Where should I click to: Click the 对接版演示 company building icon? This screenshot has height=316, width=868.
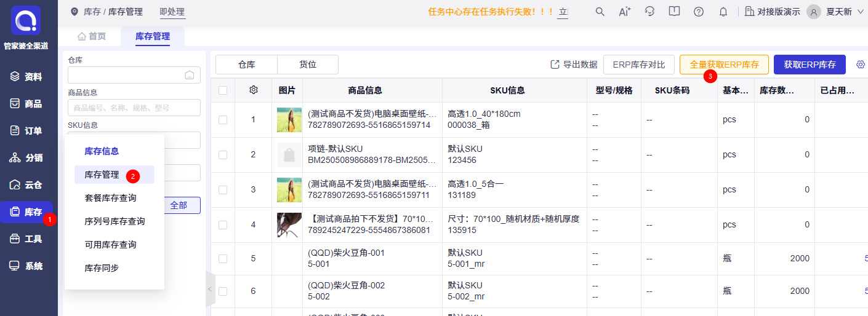749,12
